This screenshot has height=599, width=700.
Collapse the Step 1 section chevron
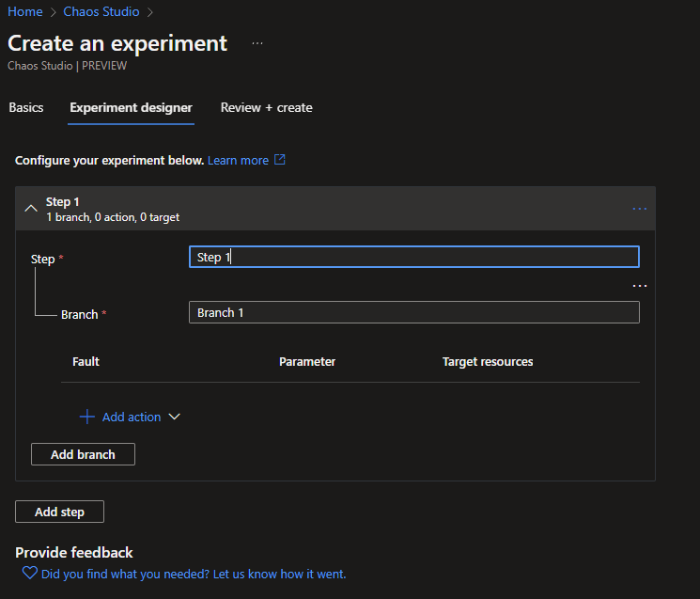(30, 209)
